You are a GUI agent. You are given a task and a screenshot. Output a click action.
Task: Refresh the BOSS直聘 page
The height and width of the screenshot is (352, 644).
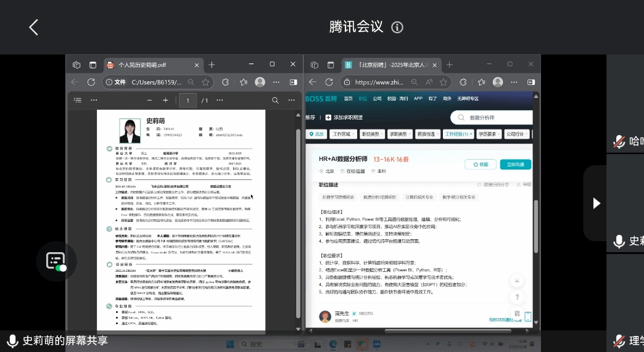[x=329, y=82]
